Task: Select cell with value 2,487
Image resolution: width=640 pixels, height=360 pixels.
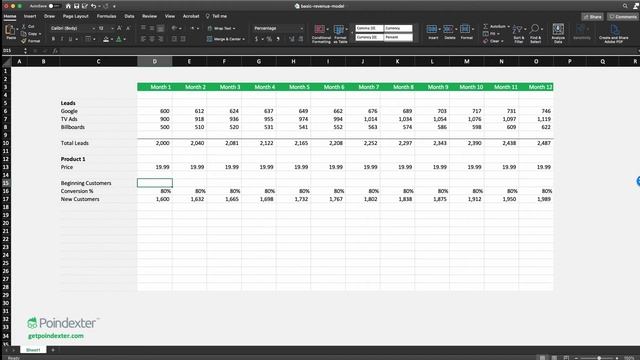Action: [536, 143]
